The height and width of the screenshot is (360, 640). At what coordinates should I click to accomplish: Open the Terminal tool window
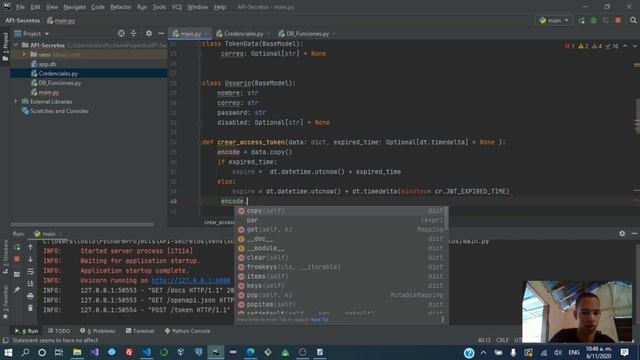(140, 331)
